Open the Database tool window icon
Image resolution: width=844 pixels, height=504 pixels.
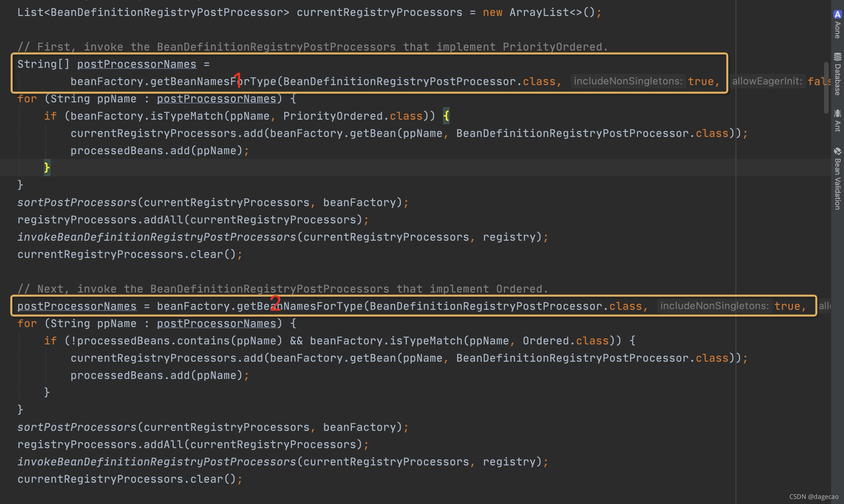coord(837,57)
